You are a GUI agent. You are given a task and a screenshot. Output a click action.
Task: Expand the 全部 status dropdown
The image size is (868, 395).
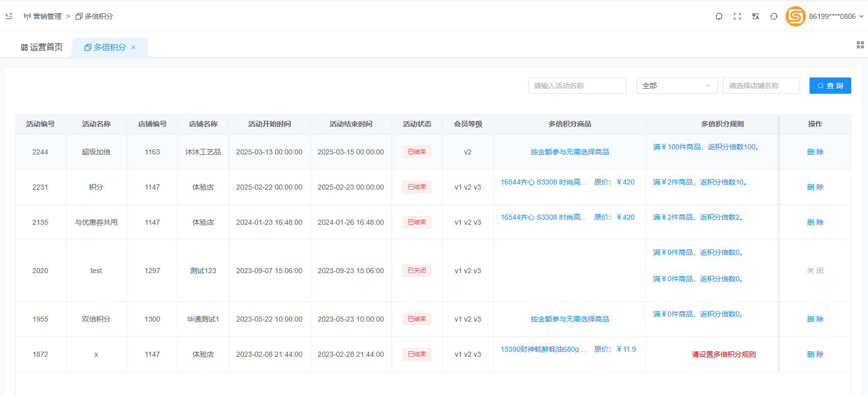[677, 86]
